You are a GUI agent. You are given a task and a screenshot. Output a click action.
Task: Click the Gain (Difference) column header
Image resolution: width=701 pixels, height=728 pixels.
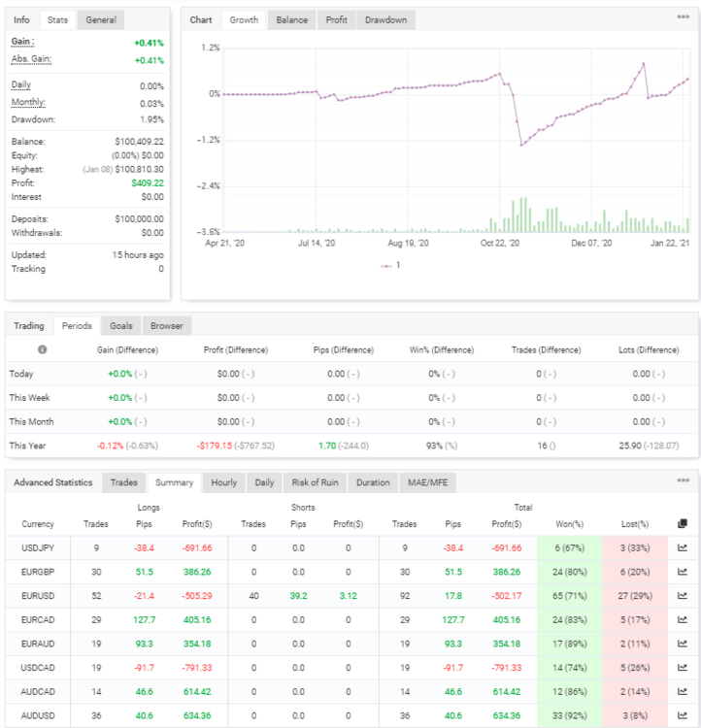pyautogui.click(x=127, y=350)
